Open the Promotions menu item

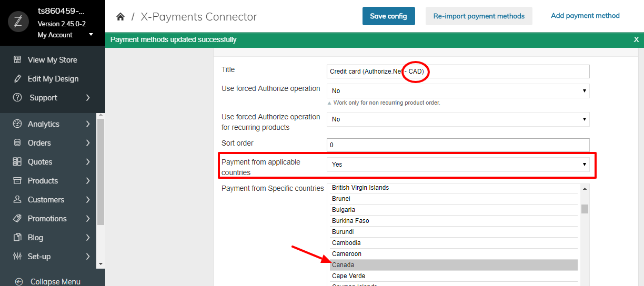tap(48, 219)
